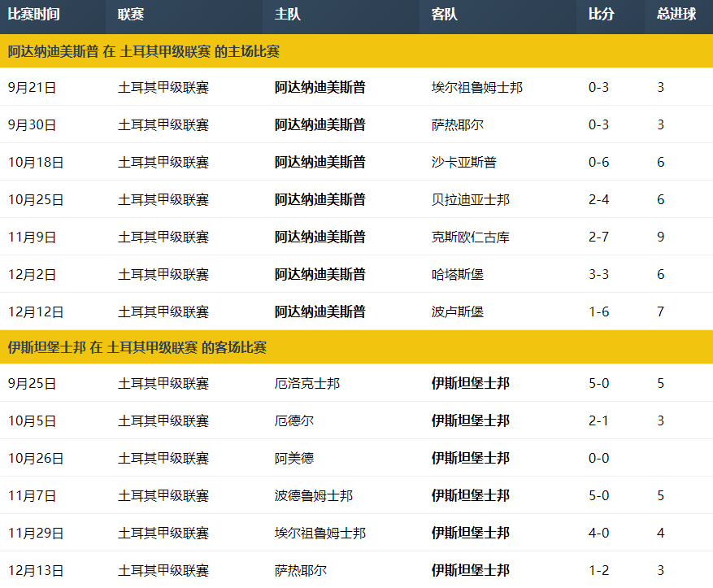This screenshot has height=588, width=713.
Task: Click the 主队 column header
Action: (x=288, y=15)
